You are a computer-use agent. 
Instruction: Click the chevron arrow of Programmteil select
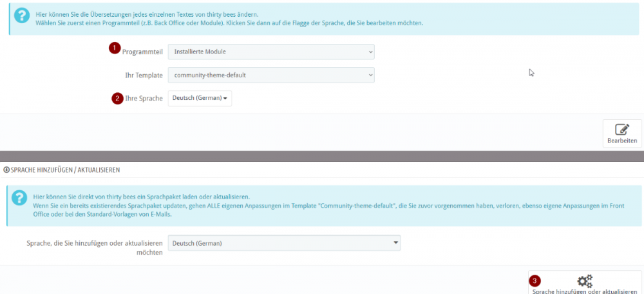370,52
